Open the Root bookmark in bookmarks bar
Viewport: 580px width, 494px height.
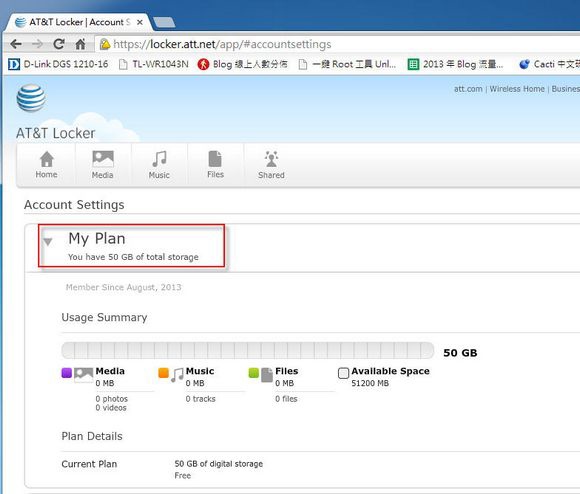(x=347, y=64)
